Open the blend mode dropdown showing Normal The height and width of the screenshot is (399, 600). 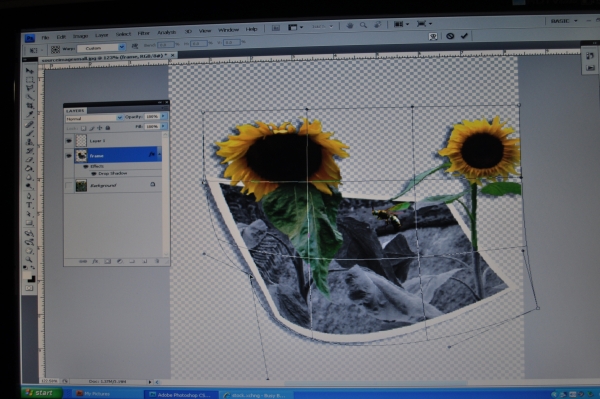click(x=94, y=118)
